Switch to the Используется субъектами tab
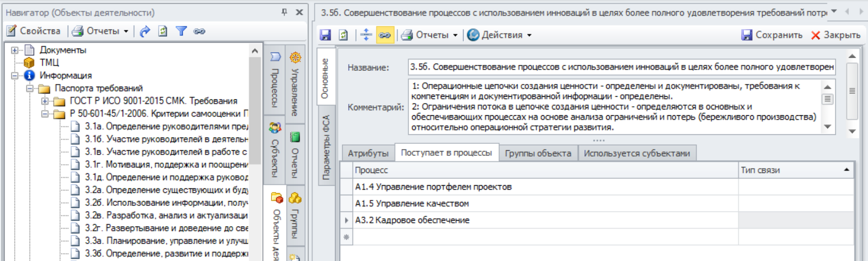Viewport: 868px width, 261px height. tap(636, 153)
